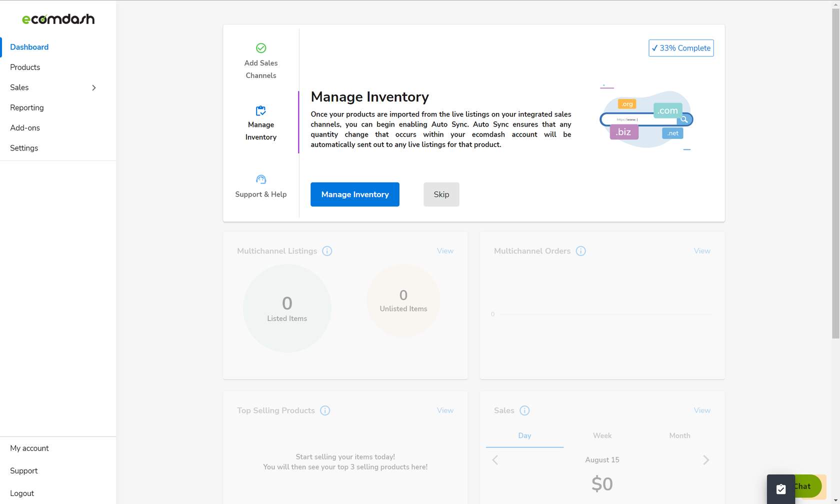
Task: Click the info icon beside Multichannel Listings
Action: coord(327,251)
